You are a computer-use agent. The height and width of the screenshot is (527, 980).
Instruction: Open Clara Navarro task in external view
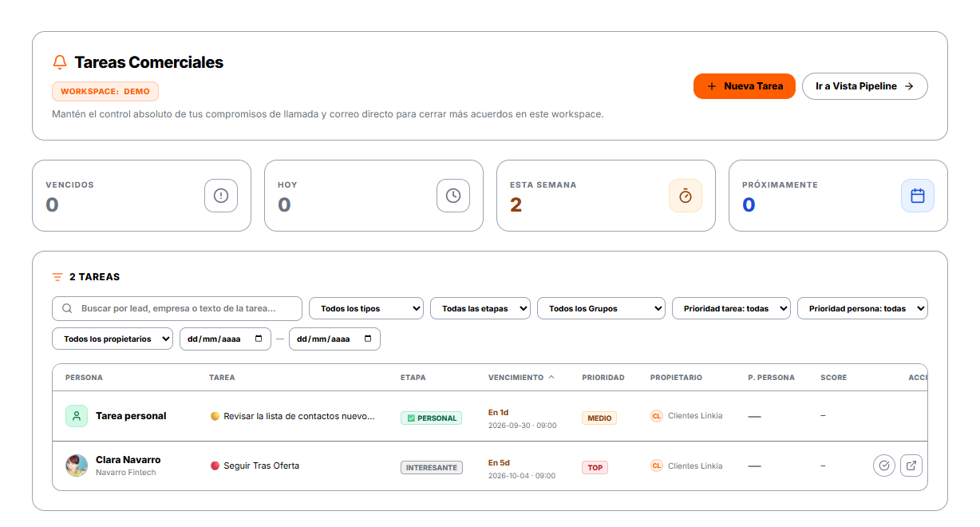(x=911, y=466)
